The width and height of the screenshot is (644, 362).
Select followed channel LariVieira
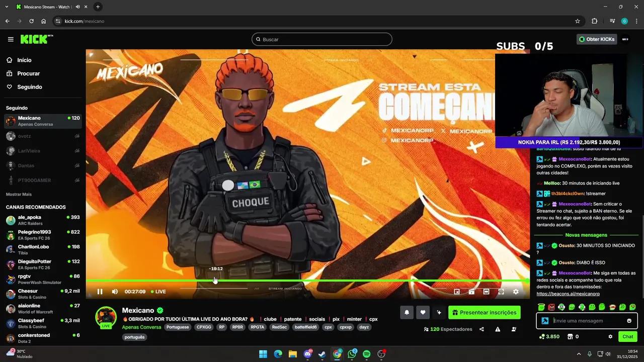43,151
